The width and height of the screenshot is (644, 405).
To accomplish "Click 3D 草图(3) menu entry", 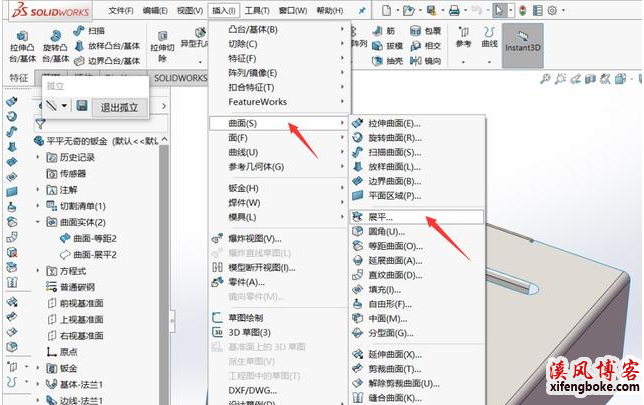I will [279, 332].
